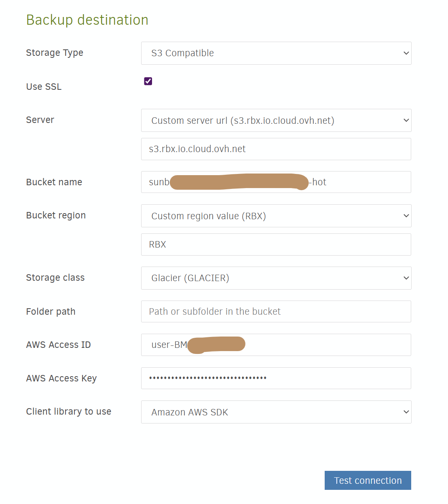Click the Storage Type text label
Viewport: 448px width, 504px height.
point(55,53)
